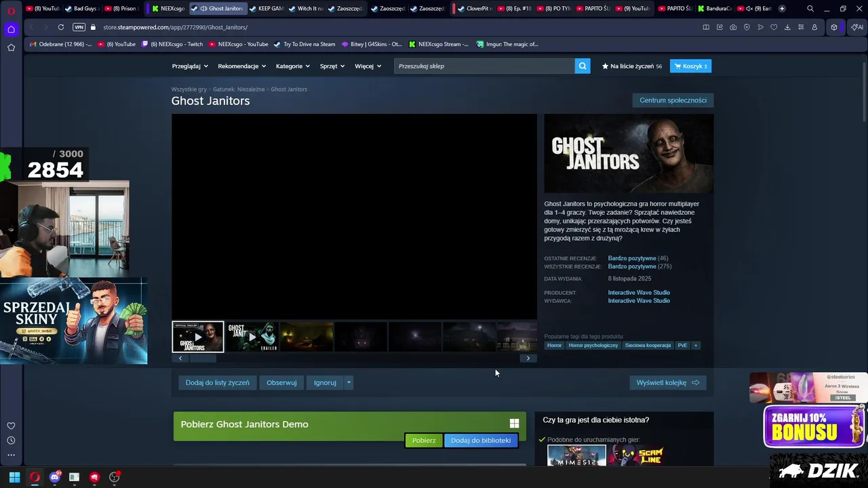Open the sidebar history clock icon
Image resolution: width=868 pixels, height=488 pixels.
[11, 441]
